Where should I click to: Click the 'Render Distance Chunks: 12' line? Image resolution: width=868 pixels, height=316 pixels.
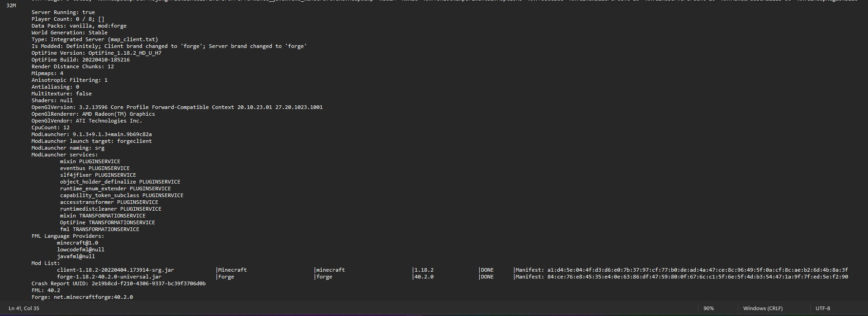73,66
